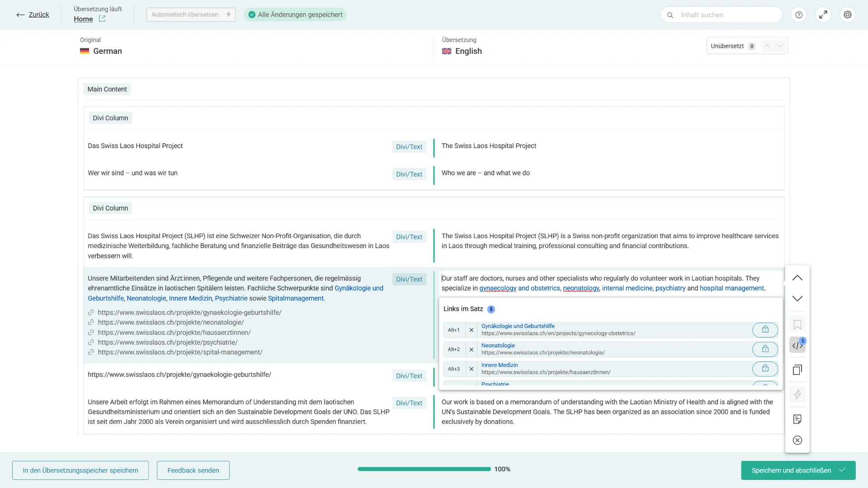The image size is (868, 488).
Task: Click the 'Alle Änderungen gespeichert' status badge
Action: [x=295, y=15]
